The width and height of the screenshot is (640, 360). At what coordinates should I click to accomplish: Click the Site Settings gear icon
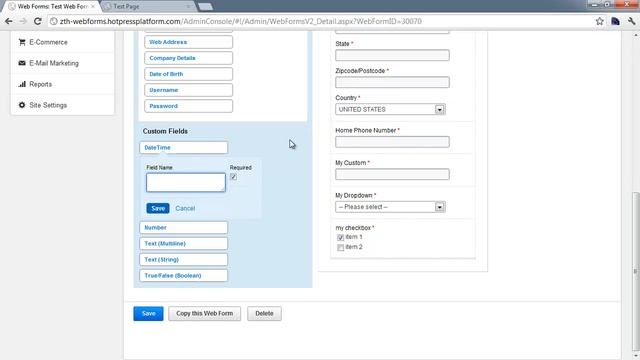[22, 105]
